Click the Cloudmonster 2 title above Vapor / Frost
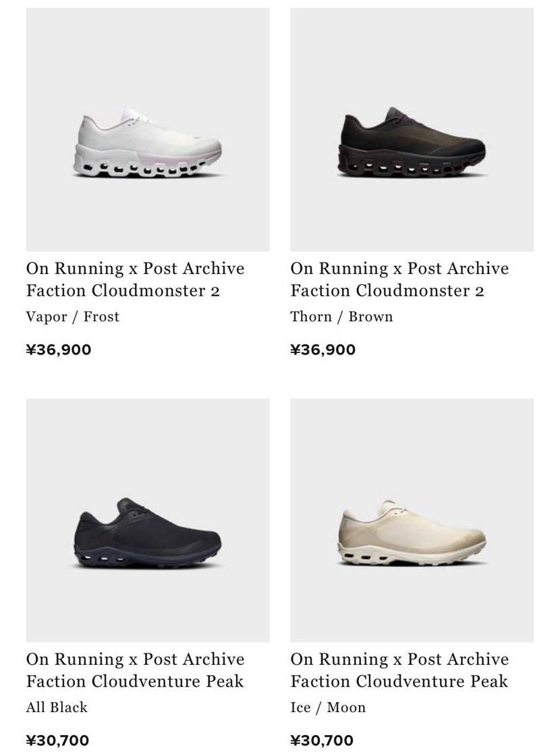The height and width of the screenshot is (756, 560). pyautogui.click(x=136, y=279)
